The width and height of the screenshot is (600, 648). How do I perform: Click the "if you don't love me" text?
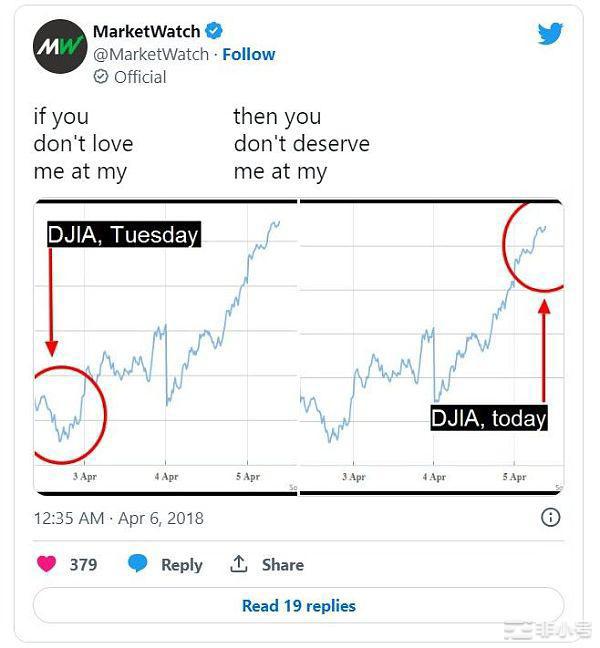pos(83,144)
